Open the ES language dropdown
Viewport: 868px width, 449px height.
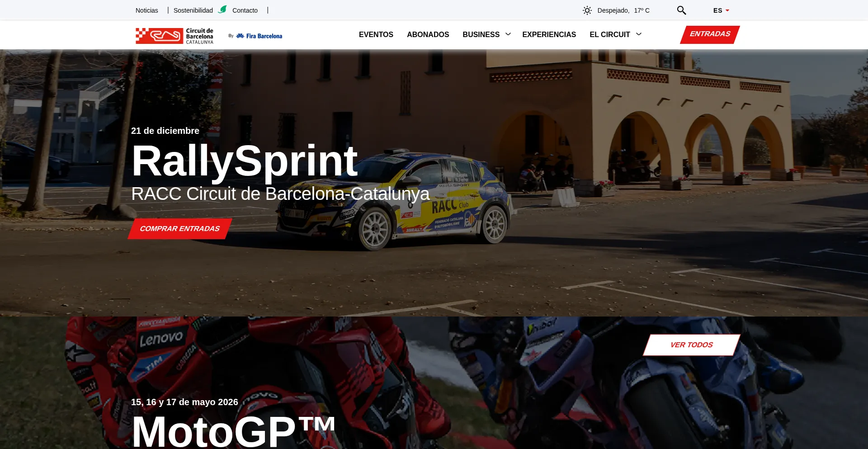[x=721, y=10]
